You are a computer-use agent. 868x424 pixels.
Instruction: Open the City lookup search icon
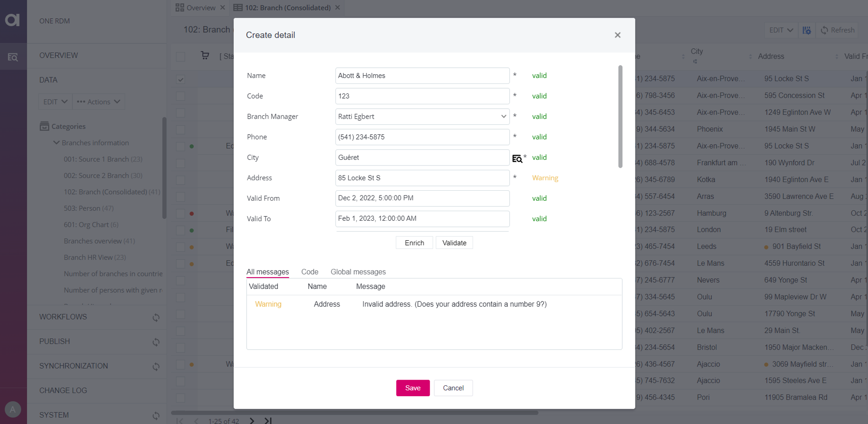pyautogui.click(x=517, y=159)
